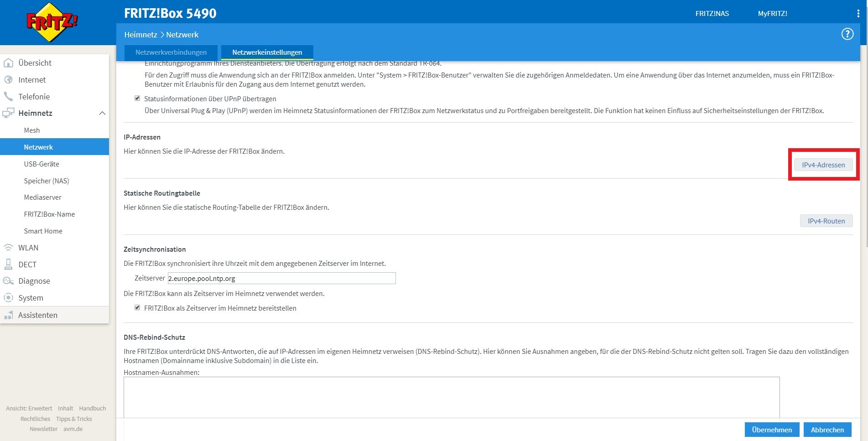Open FRITZ!NAS link in header
Screen dimensions: 868x441
[712, 14]
